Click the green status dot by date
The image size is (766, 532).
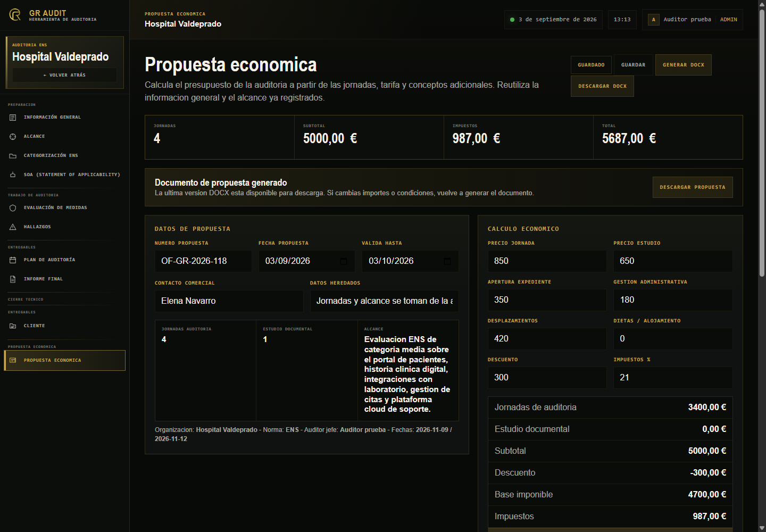(x=512, y=20)
